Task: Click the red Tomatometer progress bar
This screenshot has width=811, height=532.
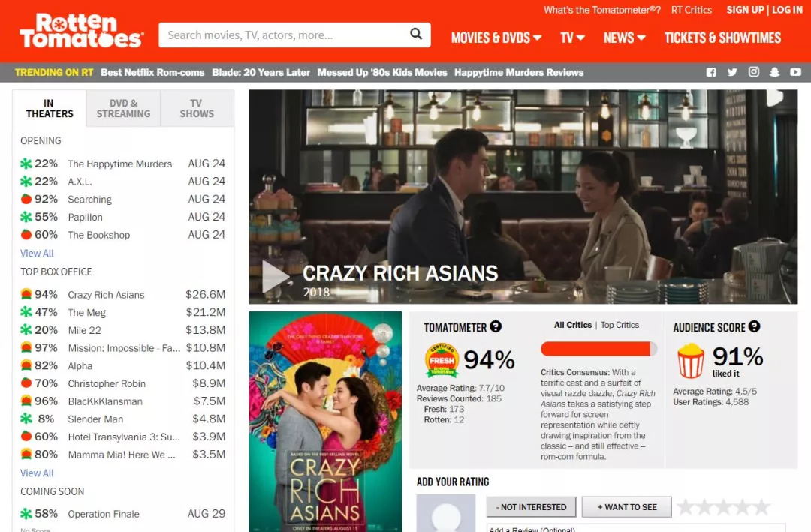Action: [x=599, y=349]
